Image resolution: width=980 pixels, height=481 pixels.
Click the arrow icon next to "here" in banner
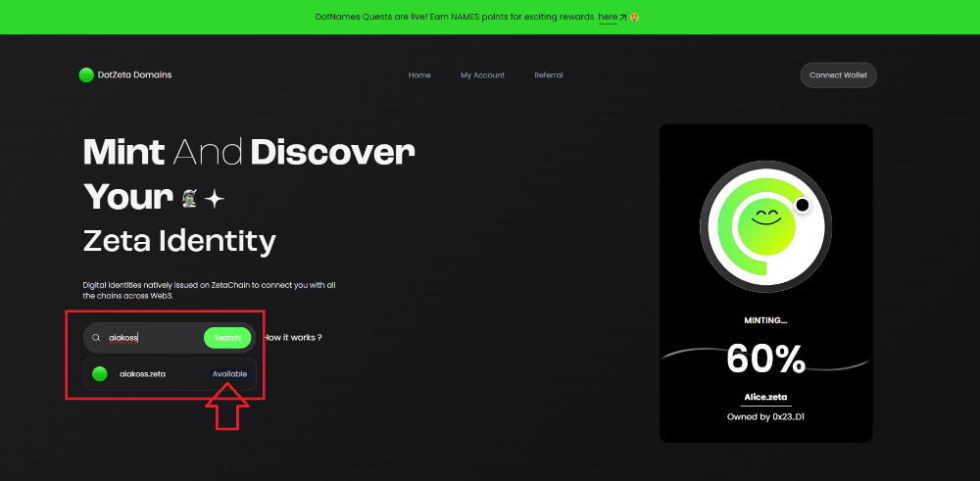pos(623,18)
